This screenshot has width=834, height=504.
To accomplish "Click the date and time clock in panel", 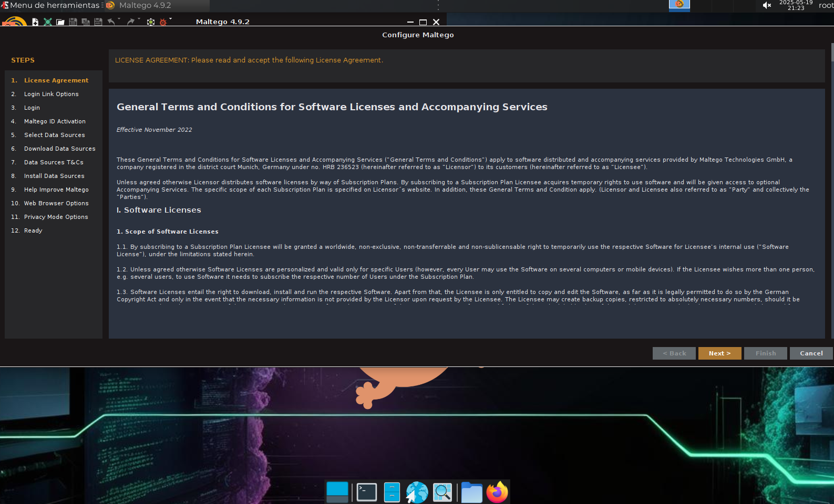I will [x=796, y=5].
